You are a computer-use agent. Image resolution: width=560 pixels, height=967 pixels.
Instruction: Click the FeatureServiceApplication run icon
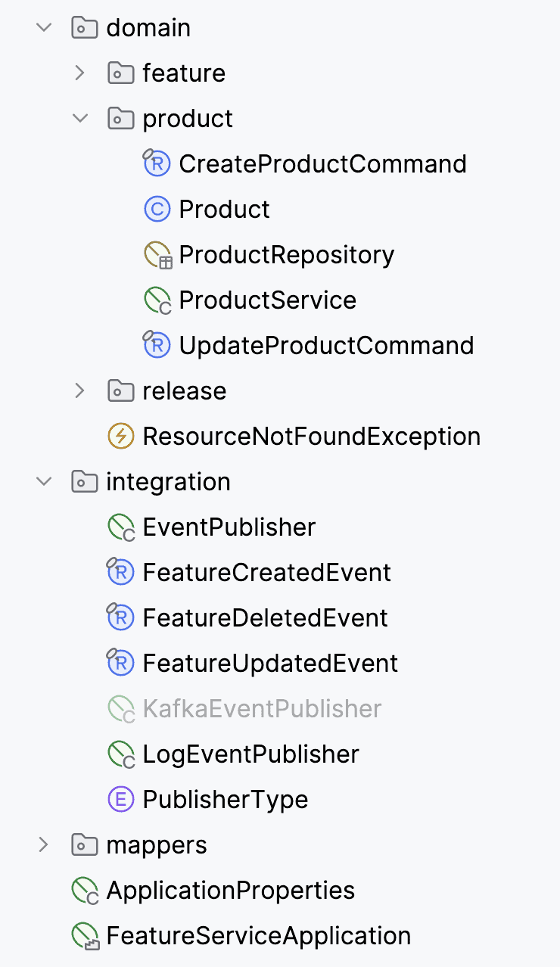85,935
